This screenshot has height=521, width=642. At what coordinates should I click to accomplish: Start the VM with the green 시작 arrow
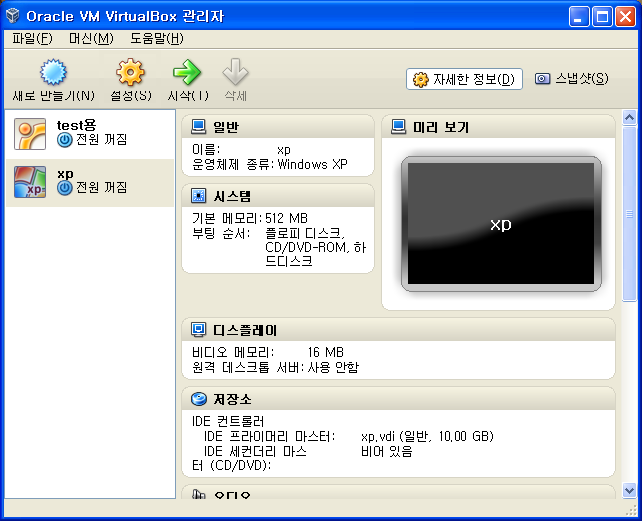[x=187, y=72]
